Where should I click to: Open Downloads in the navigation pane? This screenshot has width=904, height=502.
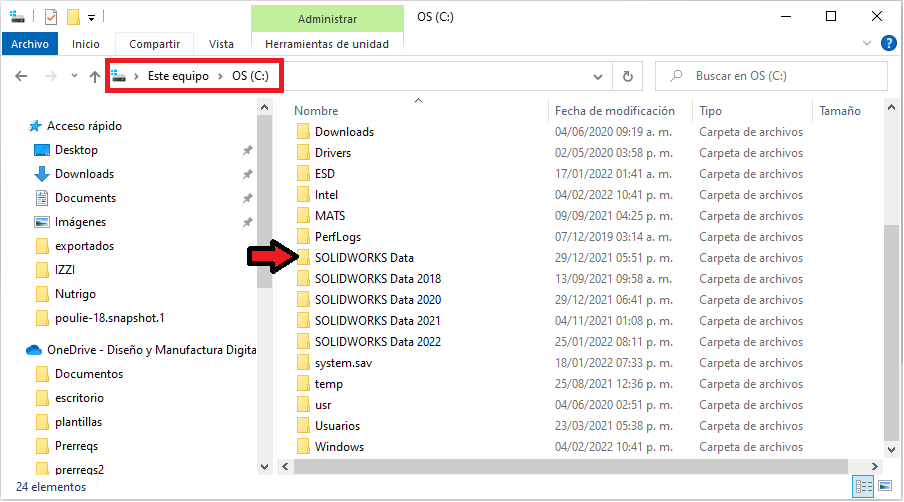[84, 174]
